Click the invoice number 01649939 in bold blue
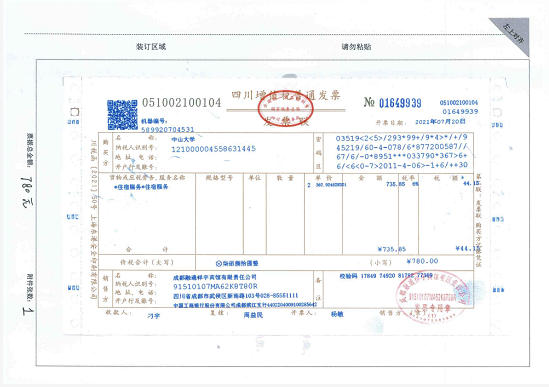The image size is (549, 387). tap(400, 103)
